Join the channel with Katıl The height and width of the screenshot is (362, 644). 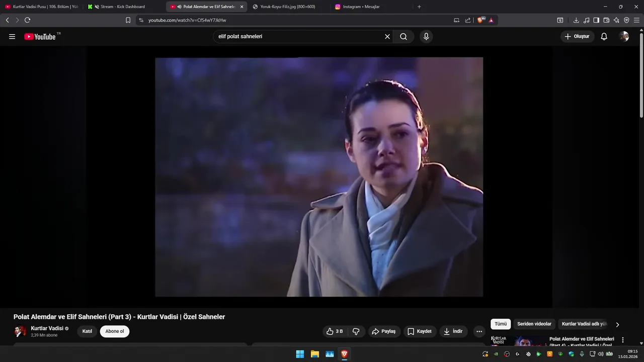[x=87, y=331]
